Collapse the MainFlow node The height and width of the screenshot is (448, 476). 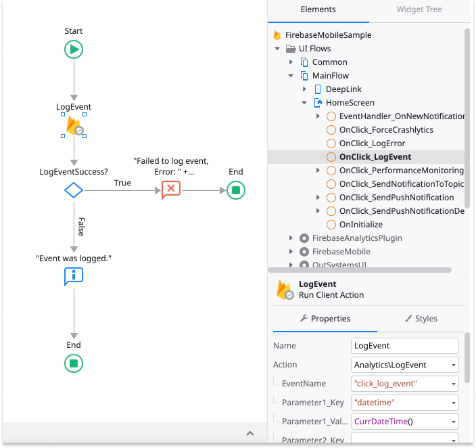click(x=291, y=76)
